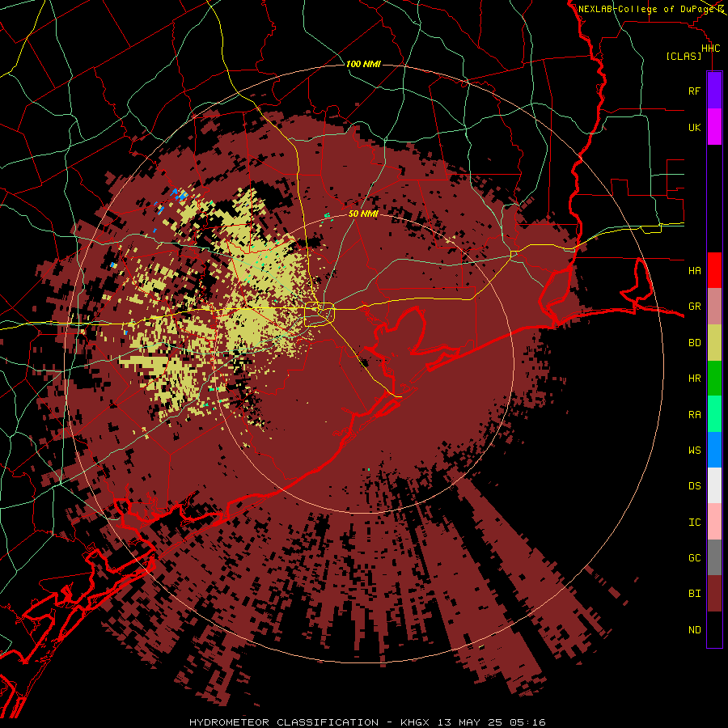
Task: Click the DS white legend swatch
Action: (x=714, y=485)
